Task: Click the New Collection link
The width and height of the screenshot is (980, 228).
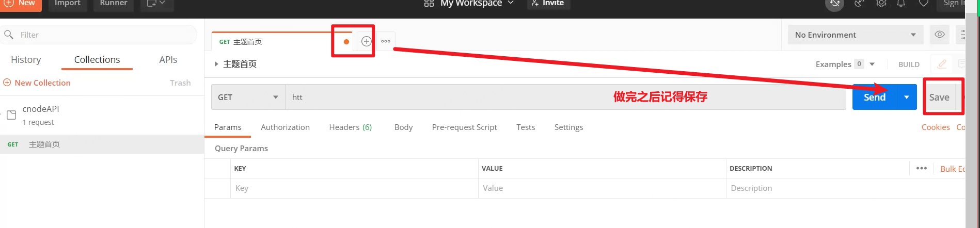Action: coord(42,83)
